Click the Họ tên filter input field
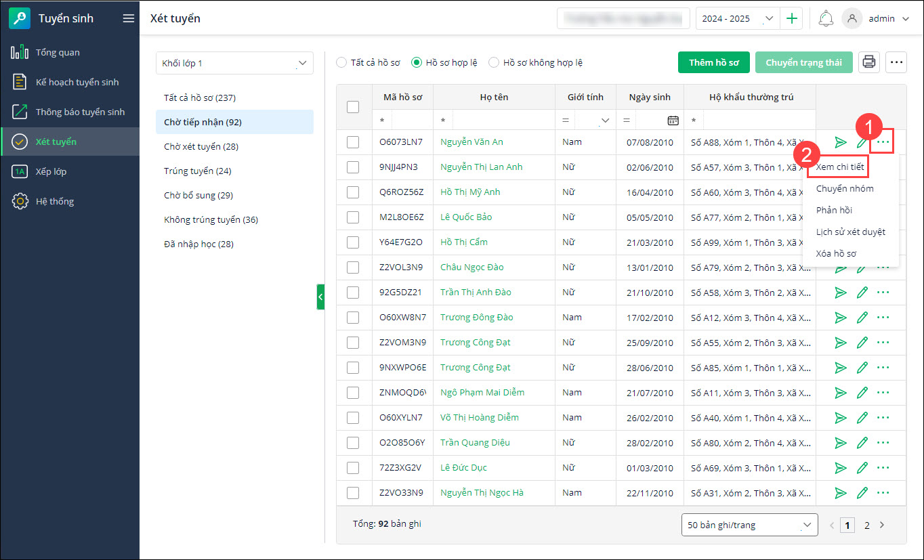 coord(502,121)
